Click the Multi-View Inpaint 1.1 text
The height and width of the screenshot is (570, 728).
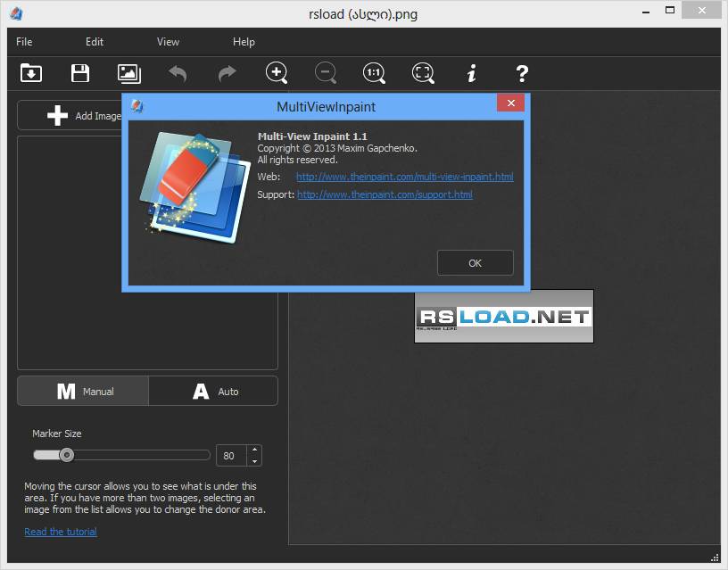[312, 136]
